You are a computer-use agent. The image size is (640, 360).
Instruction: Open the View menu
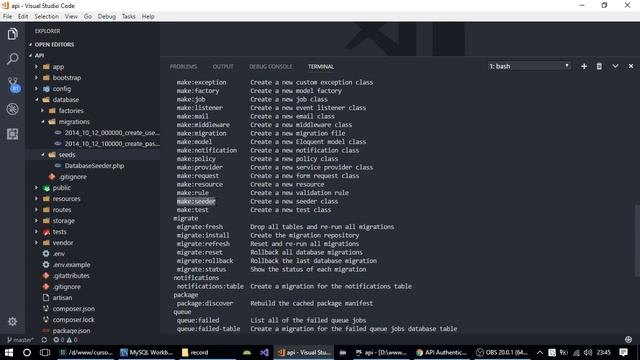tap(71, 16)
